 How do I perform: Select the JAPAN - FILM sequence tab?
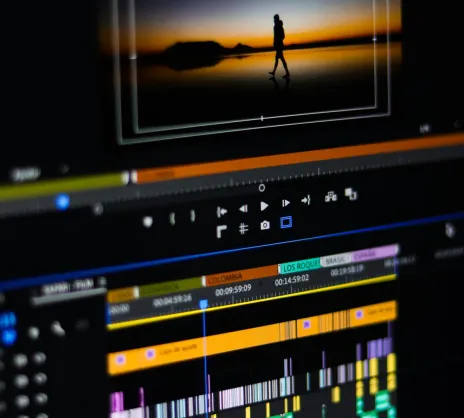point(69,287)
